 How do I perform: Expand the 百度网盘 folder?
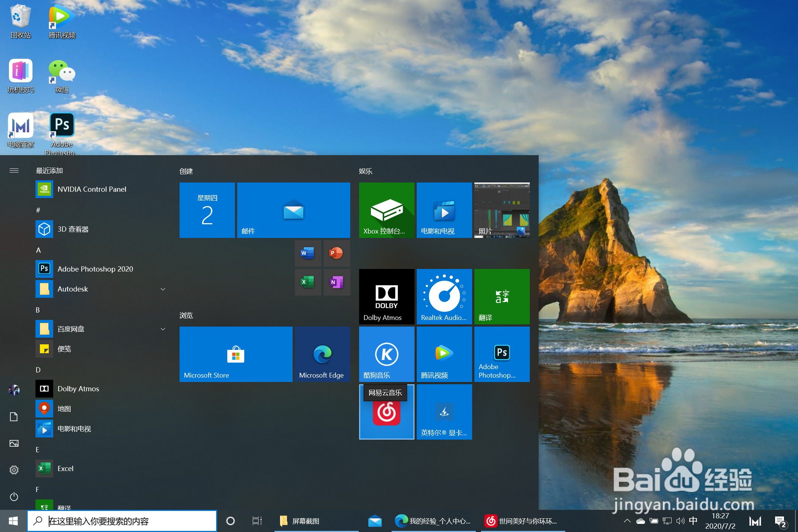[x=163, y=329]
